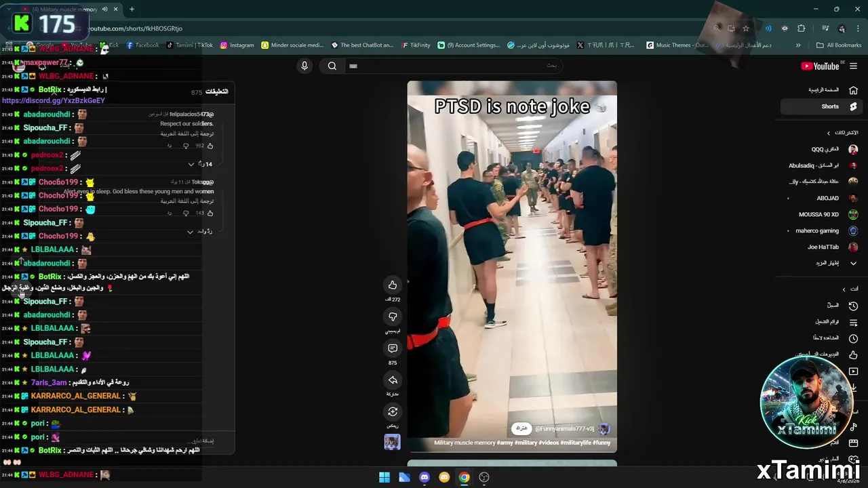
Task: Click the voice search microphone icon
Action: pos(304,66)
